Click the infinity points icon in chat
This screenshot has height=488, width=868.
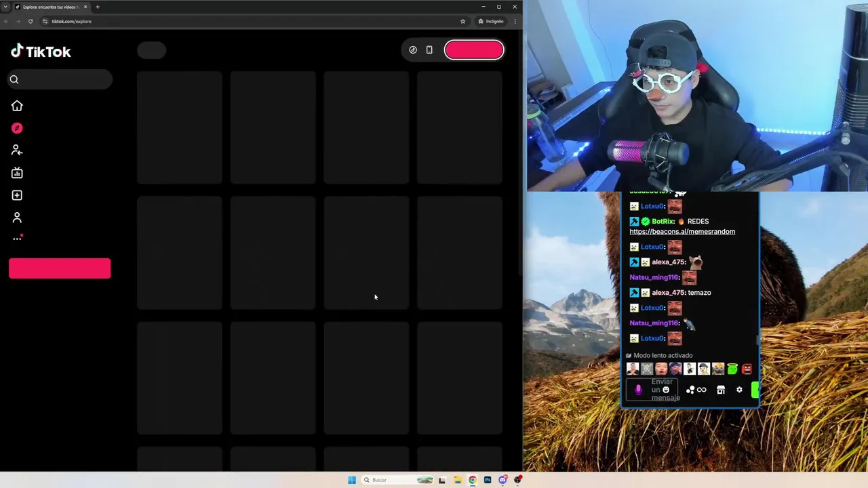[702, 390]
